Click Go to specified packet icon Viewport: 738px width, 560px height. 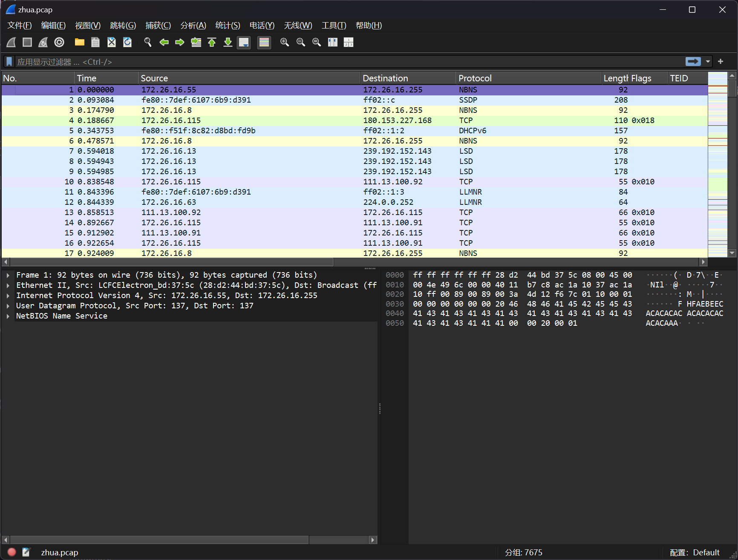pos(196,42)
